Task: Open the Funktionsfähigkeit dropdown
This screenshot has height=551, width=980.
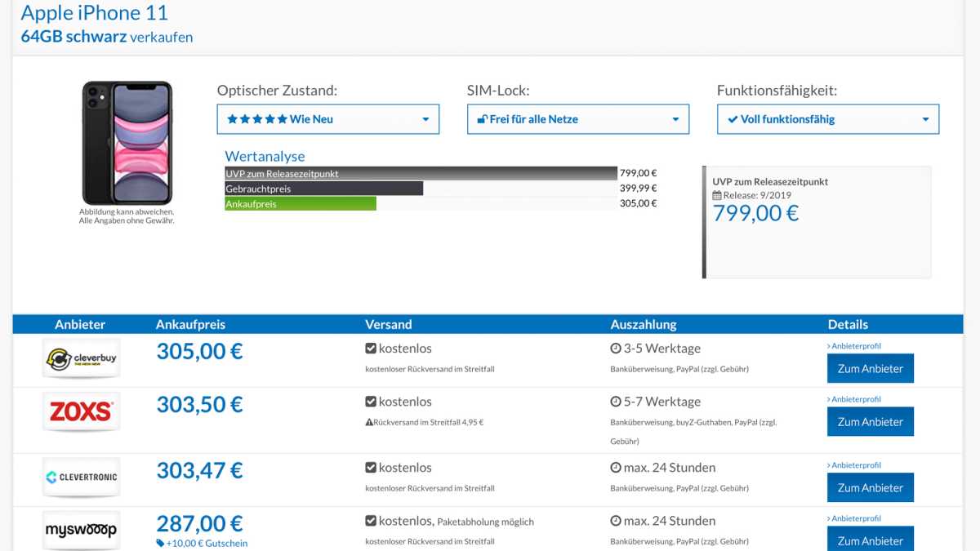Action: pos(828,119)
